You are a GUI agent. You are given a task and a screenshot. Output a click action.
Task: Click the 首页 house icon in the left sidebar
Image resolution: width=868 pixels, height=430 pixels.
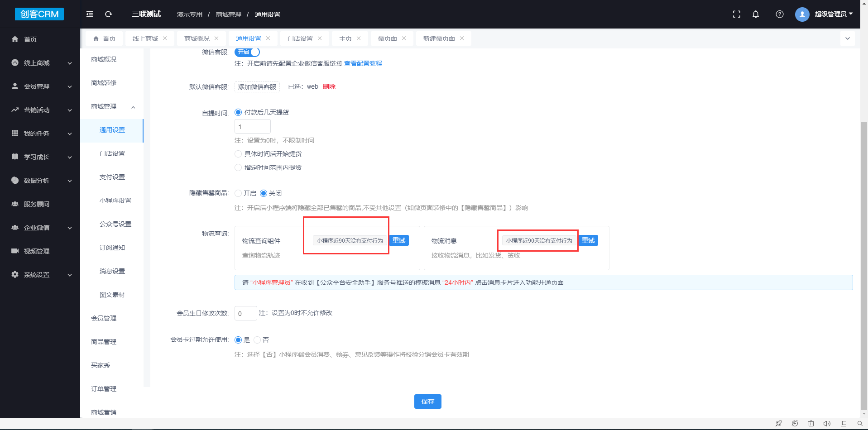tap(15, 39)
